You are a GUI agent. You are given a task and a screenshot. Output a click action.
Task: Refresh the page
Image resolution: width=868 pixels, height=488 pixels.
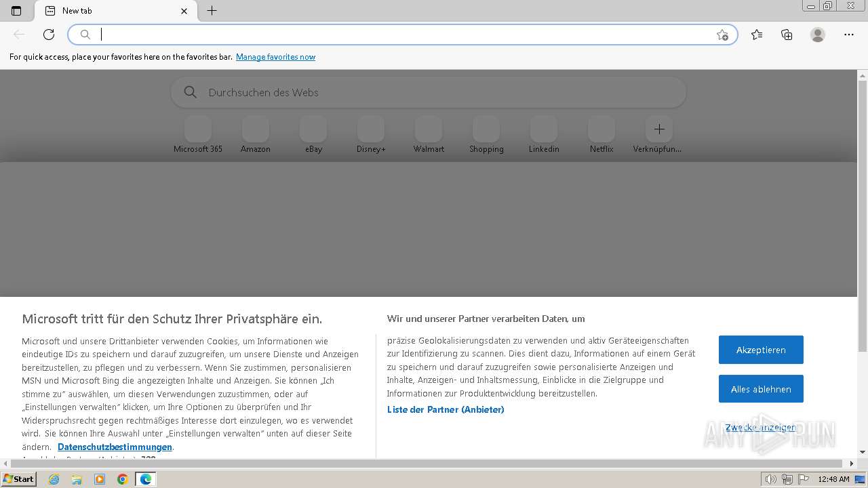[x=49, y=35]
